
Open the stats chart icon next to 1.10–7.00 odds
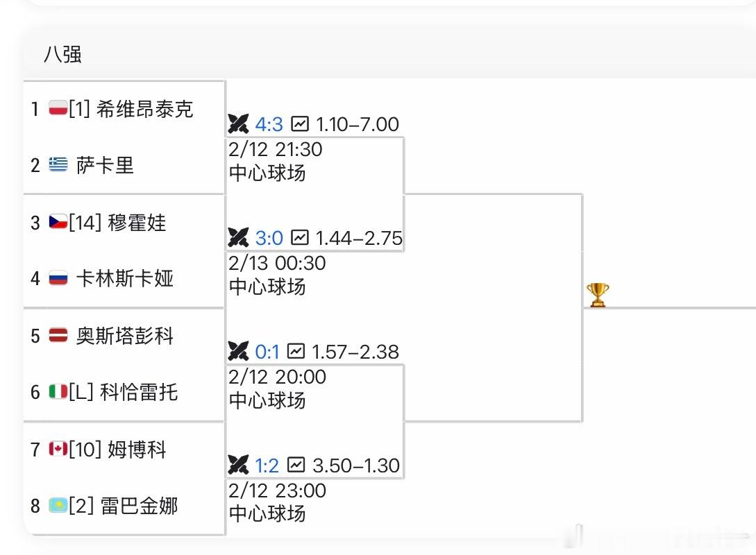coord(299,124)
